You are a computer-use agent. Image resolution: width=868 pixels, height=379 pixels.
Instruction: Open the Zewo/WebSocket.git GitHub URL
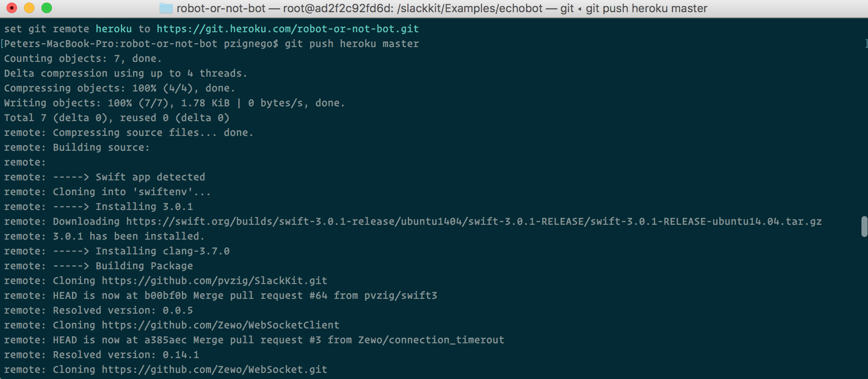click(214, 370)
